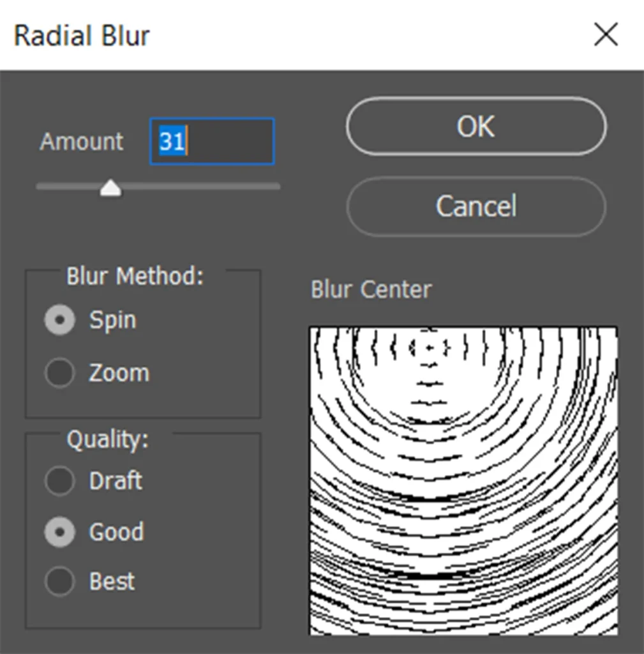Select the Spin blur method
This screenshot has width=644, height=654.
click(59, 320)
